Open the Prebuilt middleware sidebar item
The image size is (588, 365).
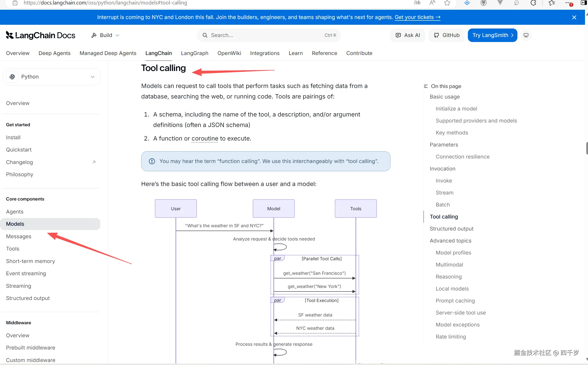(31, 348)
